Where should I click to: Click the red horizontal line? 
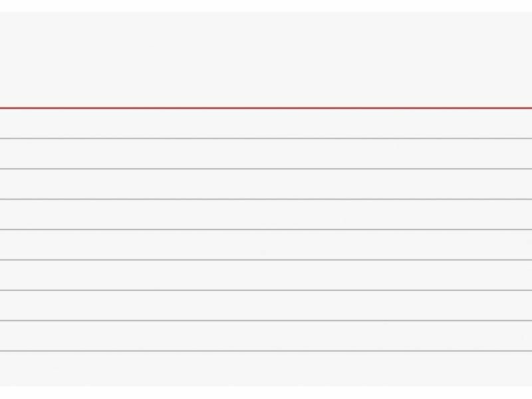coord(266,108)
